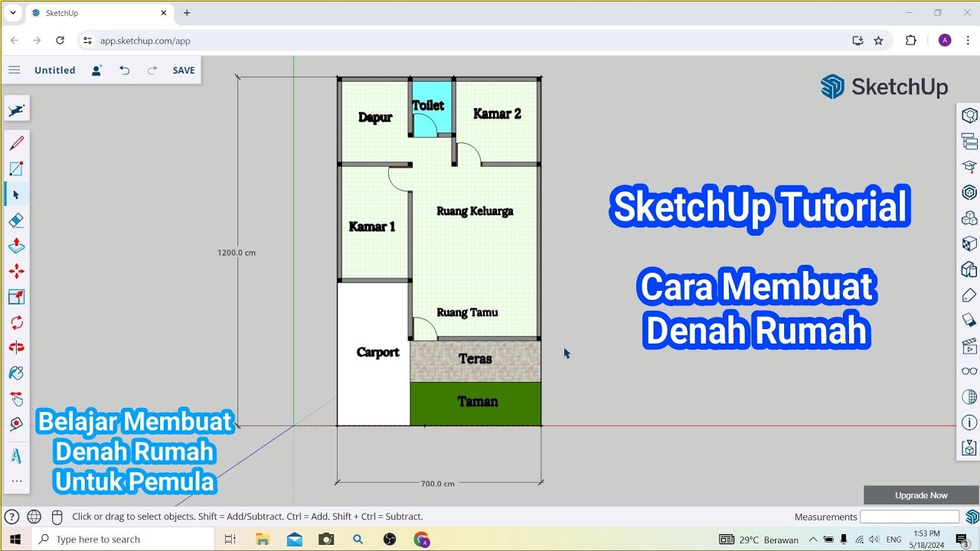Show hidden system tray icons

pos(813,540)
